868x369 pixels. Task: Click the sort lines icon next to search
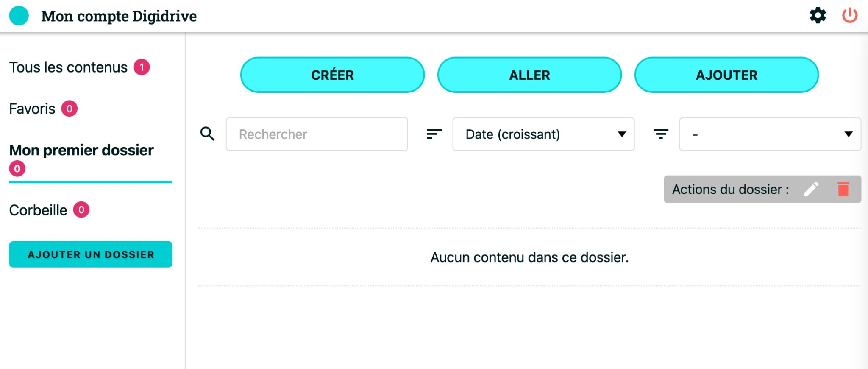tap(433, 134)
